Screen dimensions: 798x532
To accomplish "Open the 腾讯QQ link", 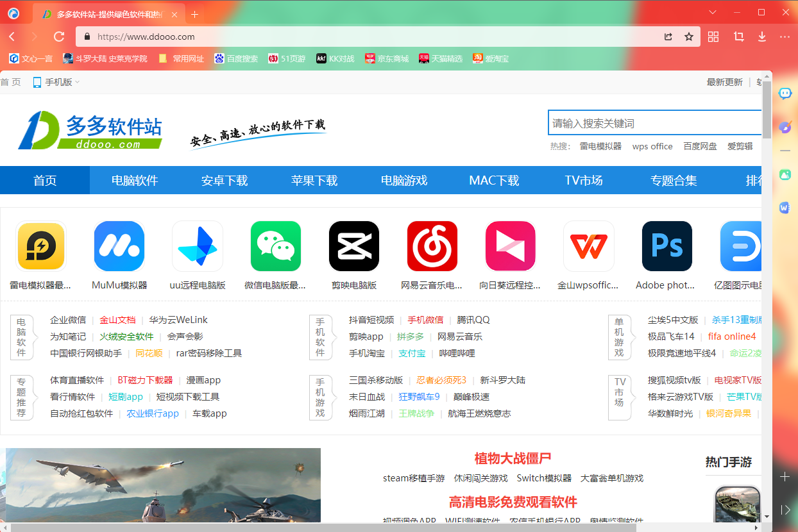I will pyautogui.click(x=473, y=320).
